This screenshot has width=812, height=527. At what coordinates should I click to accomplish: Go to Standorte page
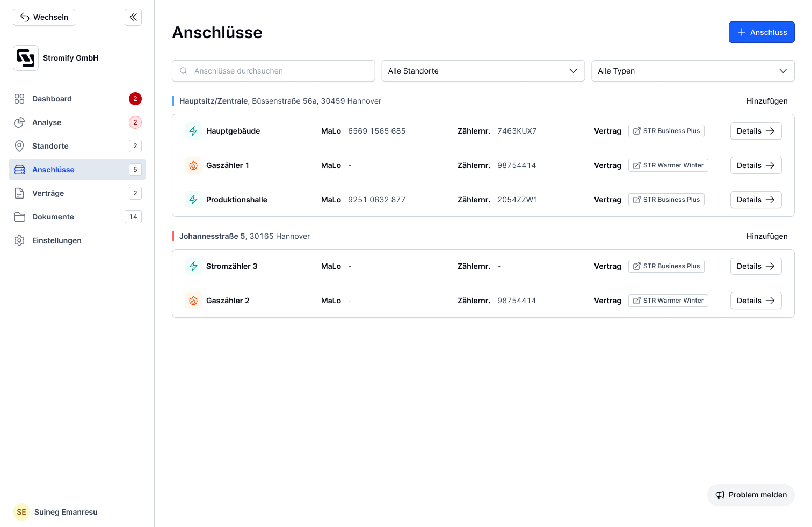click(77, 146)
